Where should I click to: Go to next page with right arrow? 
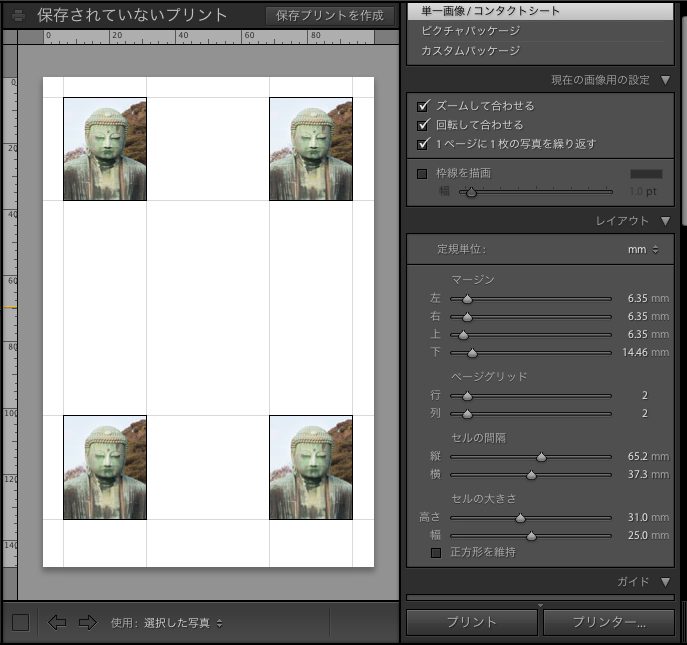88,622
